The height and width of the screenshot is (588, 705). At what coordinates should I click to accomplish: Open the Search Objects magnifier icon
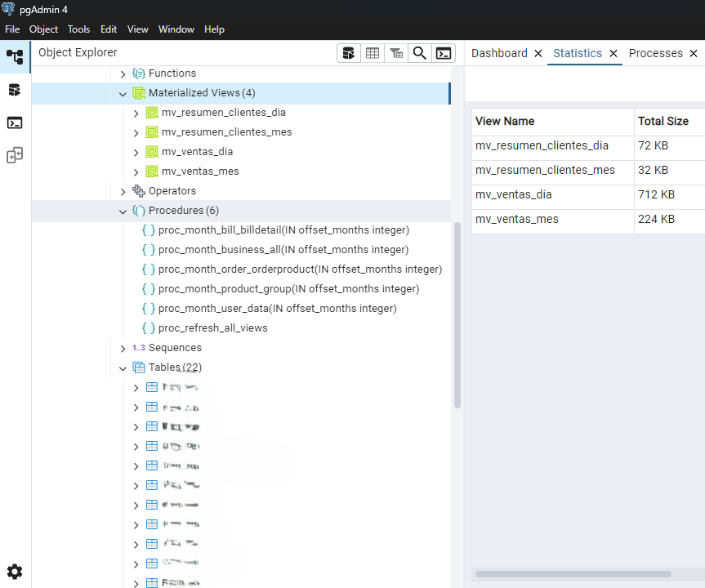pyautogui.click(x=420, y=53)
